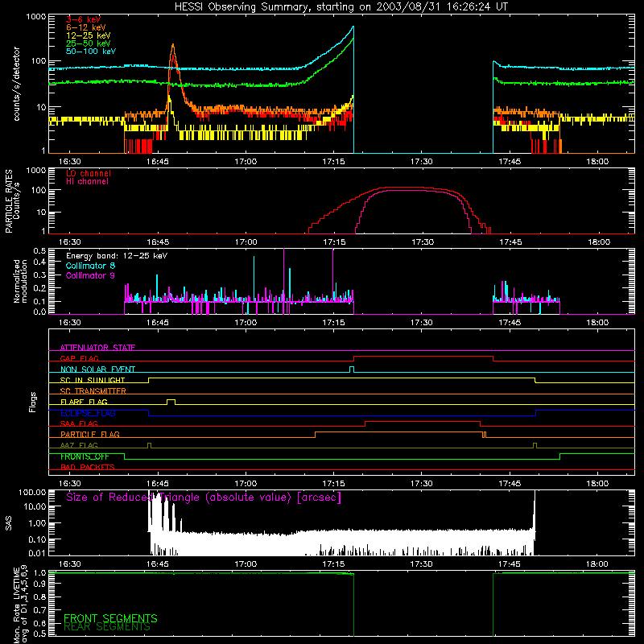644x644 pixels.
Task: Click the PARTICLE FLAG label
Action: pos(90,434)
